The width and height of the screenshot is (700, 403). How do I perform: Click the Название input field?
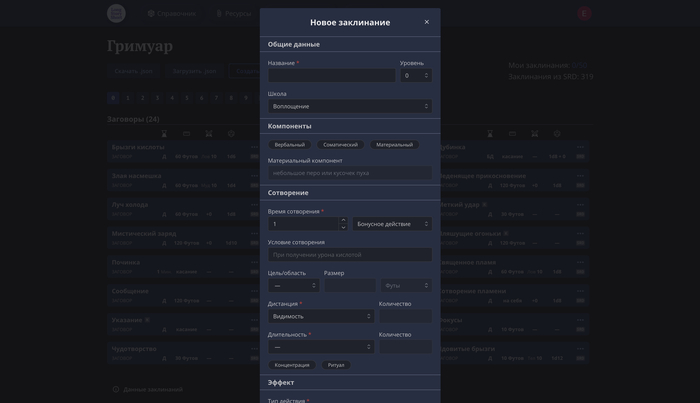tap(331, 76)
